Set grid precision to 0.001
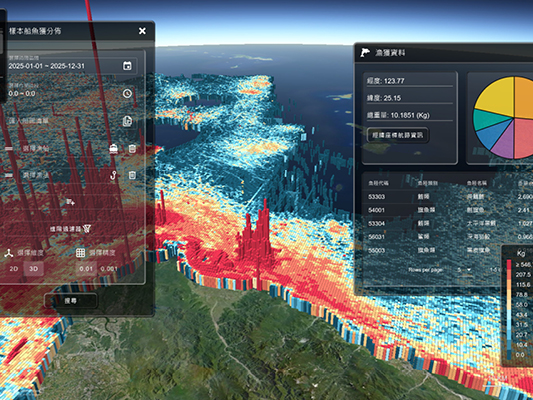Screen dimensions: 533x400 tap(109, 269)
